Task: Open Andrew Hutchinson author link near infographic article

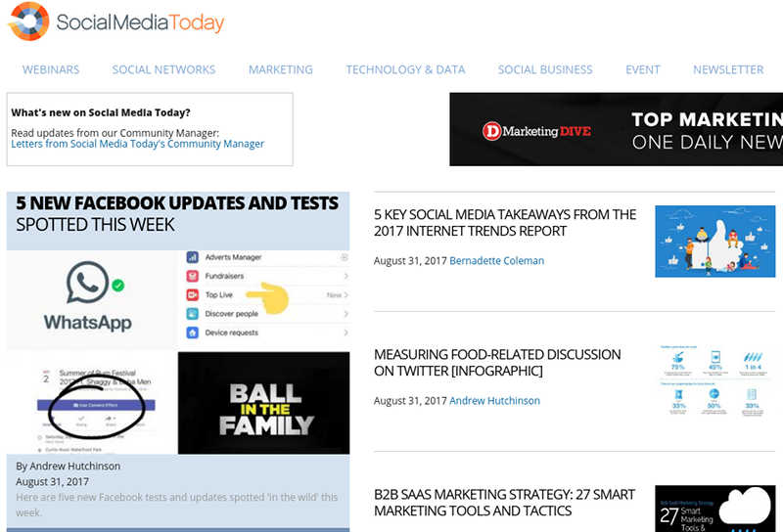Action: (495, 400)
